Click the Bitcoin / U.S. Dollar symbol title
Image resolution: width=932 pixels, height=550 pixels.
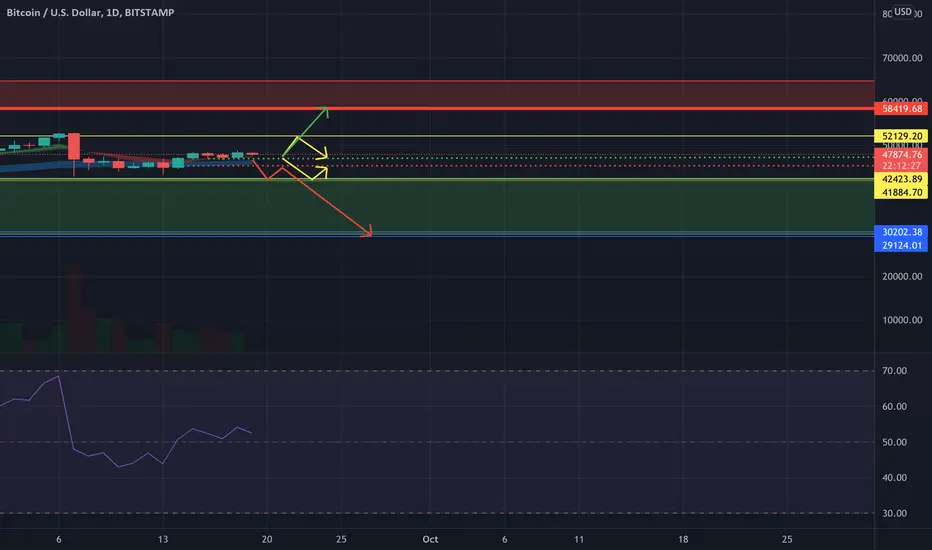[90, 12]
